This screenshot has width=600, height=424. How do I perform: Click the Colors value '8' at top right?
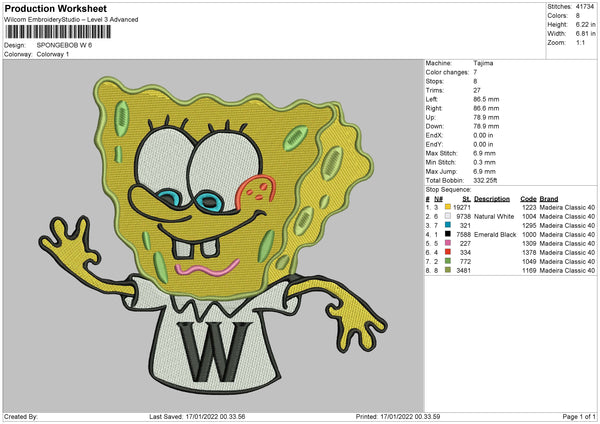point(578,16)
